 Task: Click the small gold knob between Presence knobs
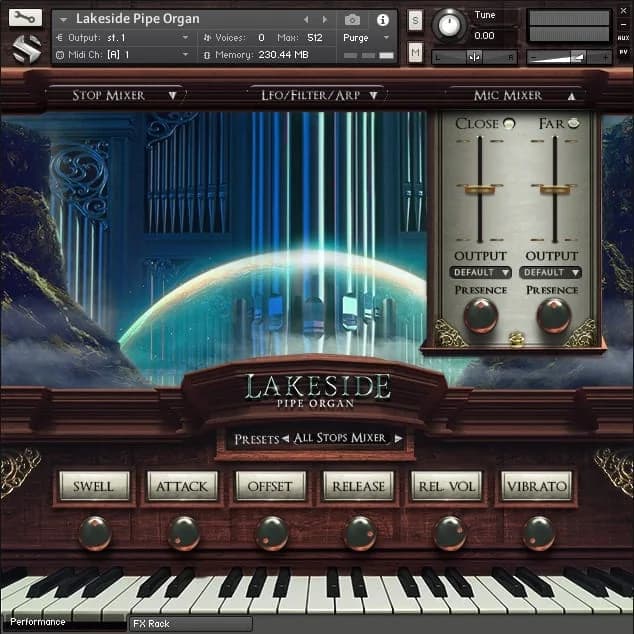(516, 338)
